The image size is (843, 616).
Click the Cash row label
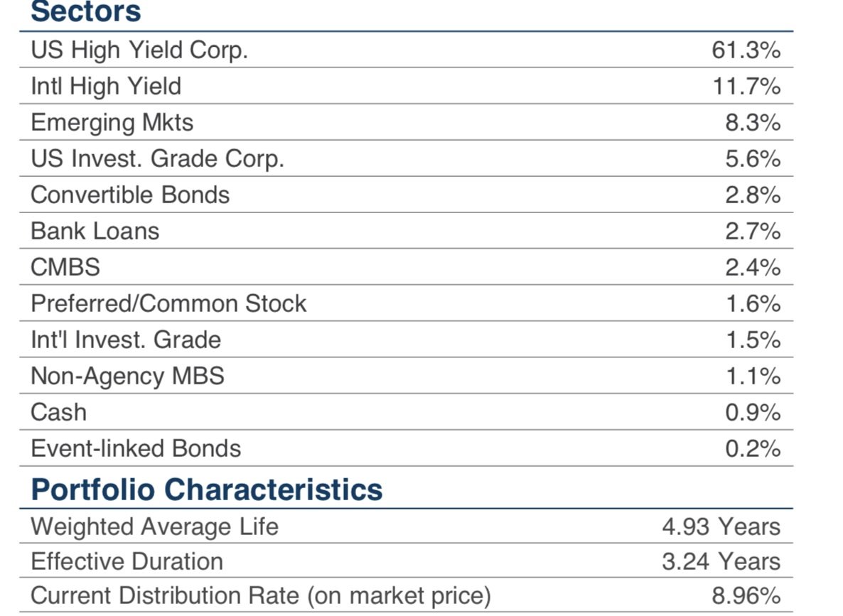(58, 412)
